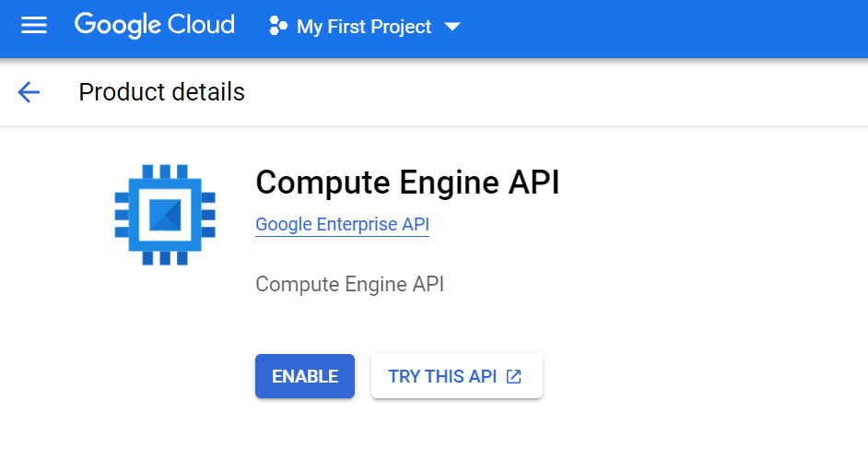Click the word Cloud in the header logo

point(201,24)
